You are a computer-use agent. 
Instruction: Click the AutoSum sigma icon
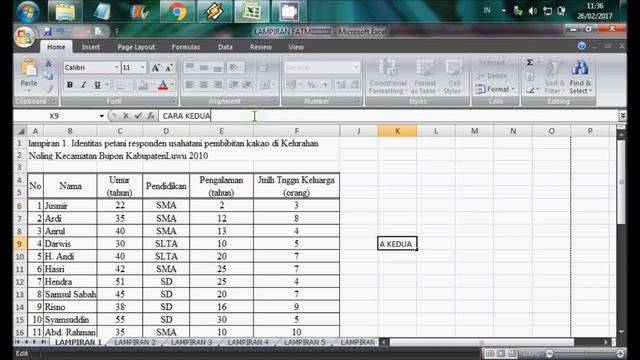(x=530, y=62)
